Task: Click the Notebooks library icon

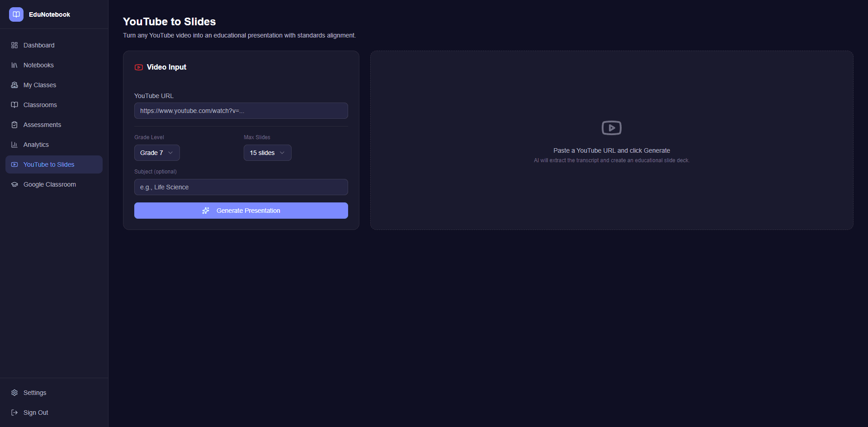Action: click(14, 65)
